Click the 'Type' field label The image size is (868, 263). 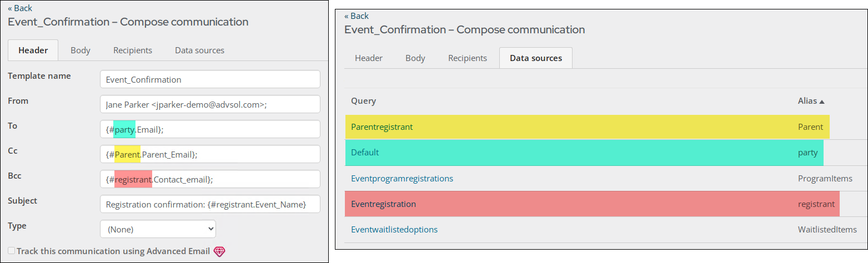coord(17,226)
